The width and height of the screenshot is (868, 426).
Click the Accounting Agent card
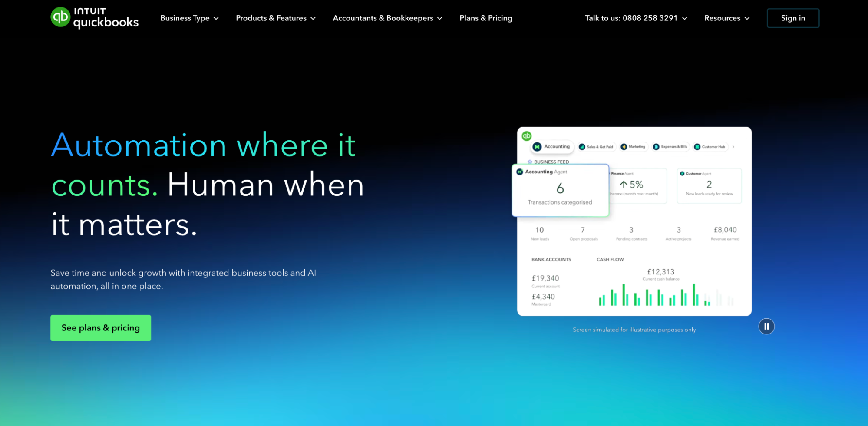click(561, 190)
